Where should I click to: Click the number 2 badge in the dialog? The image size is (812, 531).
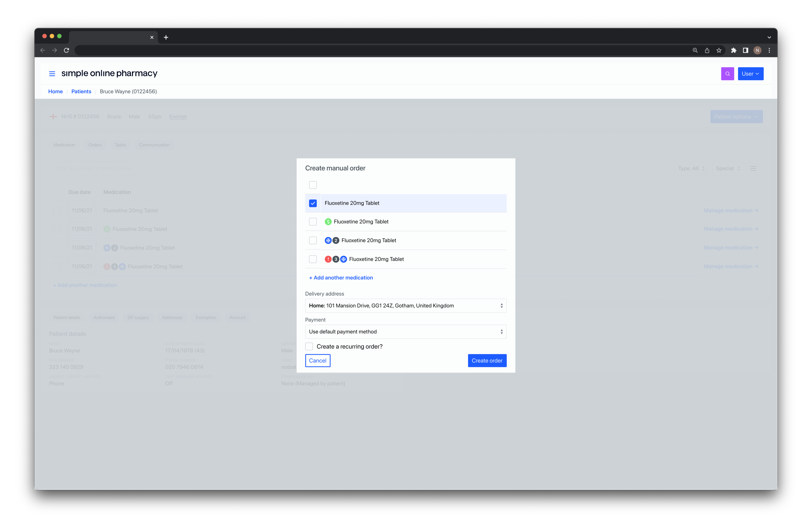coord(336,241)
